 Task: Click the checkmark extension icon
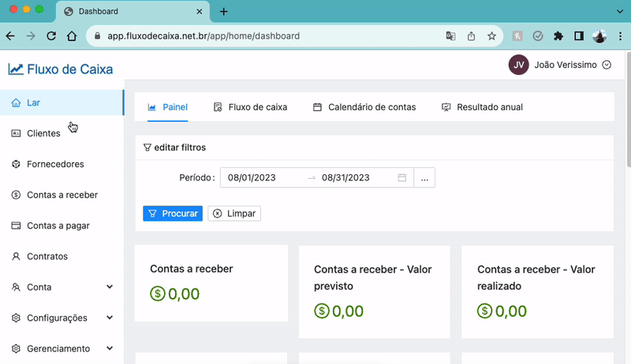(538, 36)
